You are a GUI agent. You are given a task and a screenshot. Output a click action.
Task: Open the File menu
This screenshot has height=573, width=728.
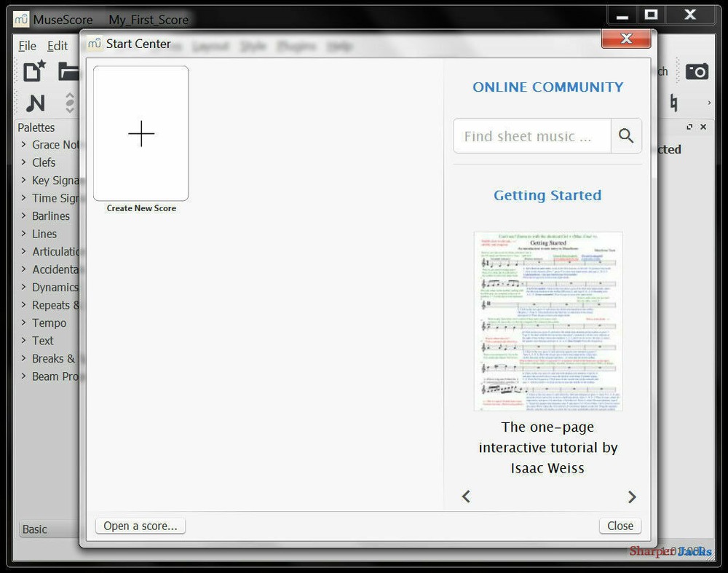pyautogui.click(x=27, y=45)
